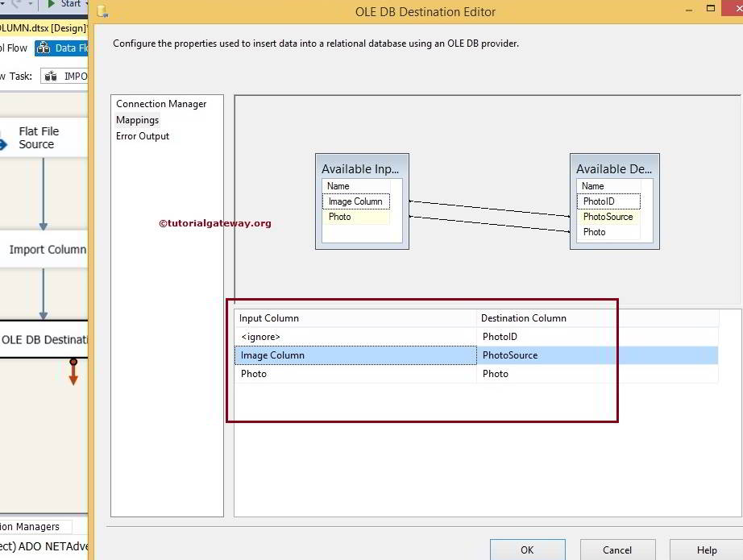Open the Error Output page
This screenshot has width=743, height=560.
[x=143, y=136]
